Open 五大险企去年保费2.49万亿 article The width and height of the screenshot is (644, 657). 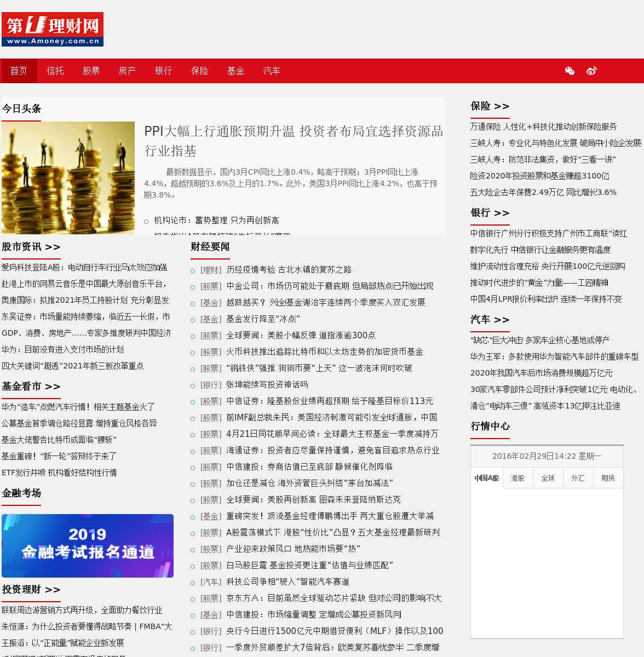pyautogui.click(x=543, y=192)
